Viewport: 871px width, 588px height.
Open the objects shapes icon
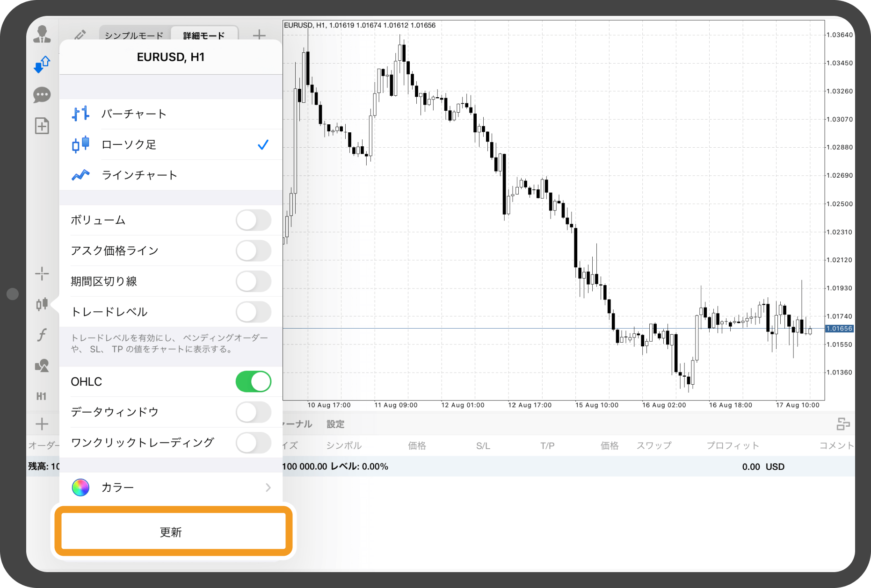coord(42,366)
